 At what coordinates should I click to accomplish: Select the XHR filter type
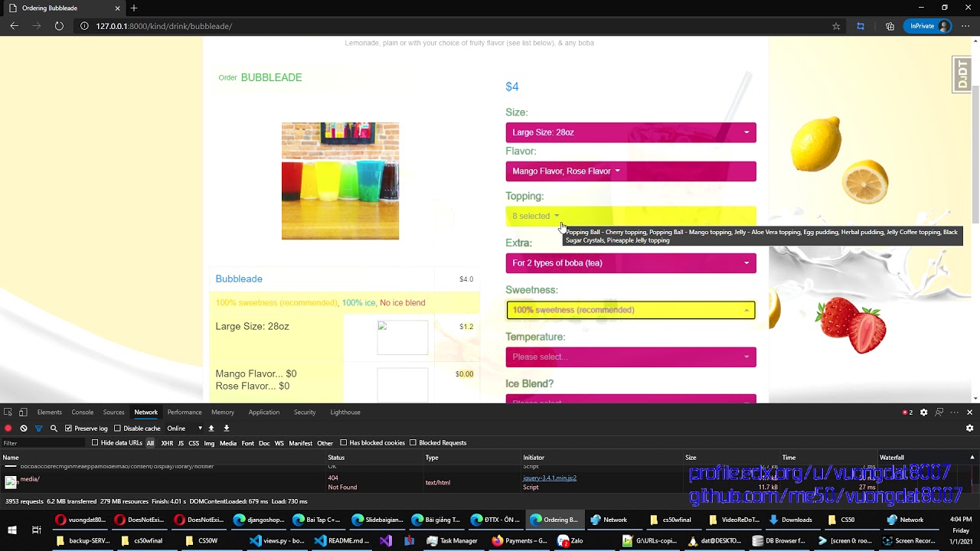(167, 443)
